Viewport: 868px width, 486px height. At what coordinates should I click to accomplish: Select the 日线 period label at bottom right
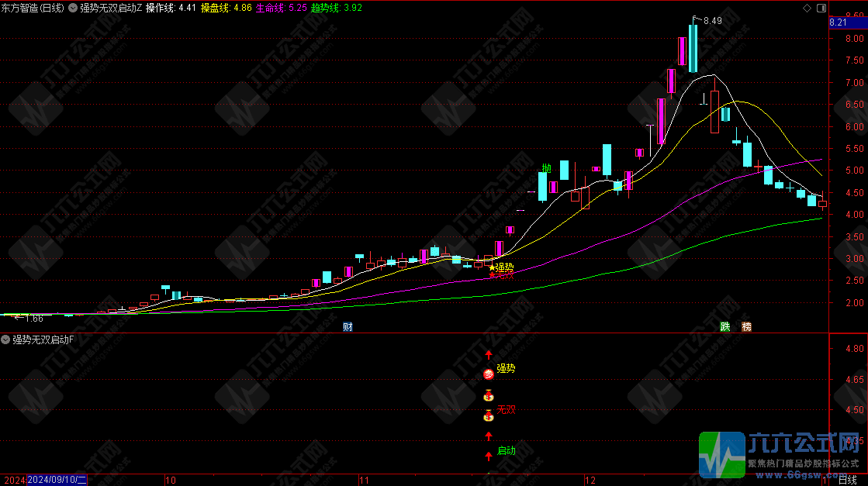coord(850,481)
